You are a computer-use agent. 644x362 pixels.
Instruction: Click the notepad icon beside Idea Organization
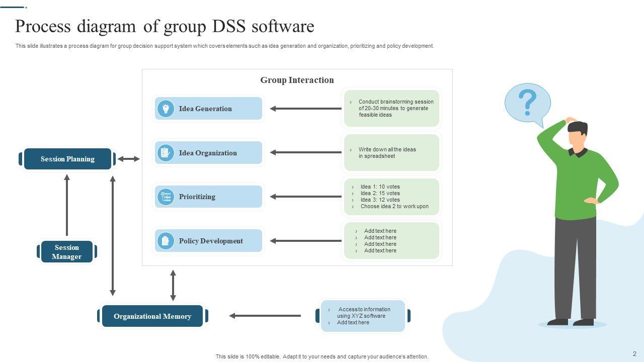coord(165,153)
